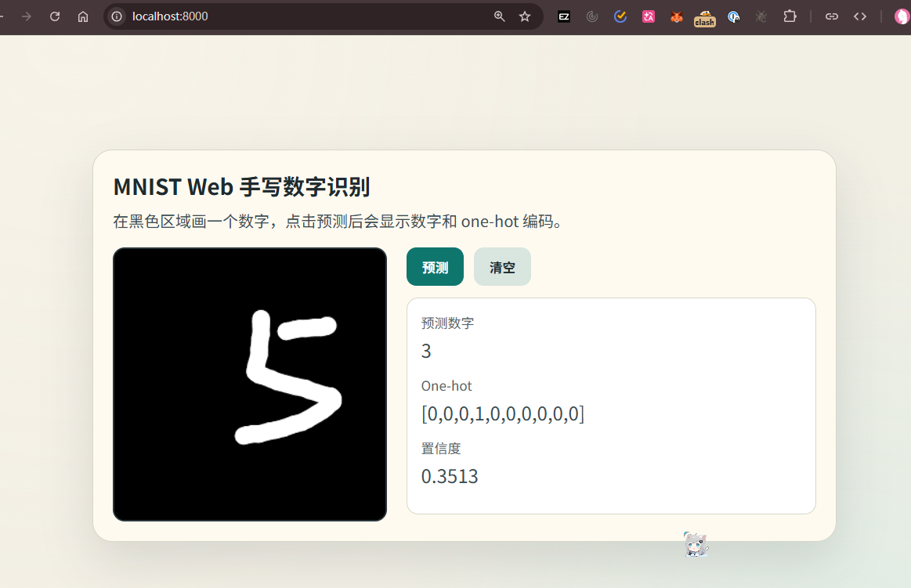911x588 pixels.
Task: Bookmark this page with the star icon
Action: pyautogui.click(x=525, y=16)
